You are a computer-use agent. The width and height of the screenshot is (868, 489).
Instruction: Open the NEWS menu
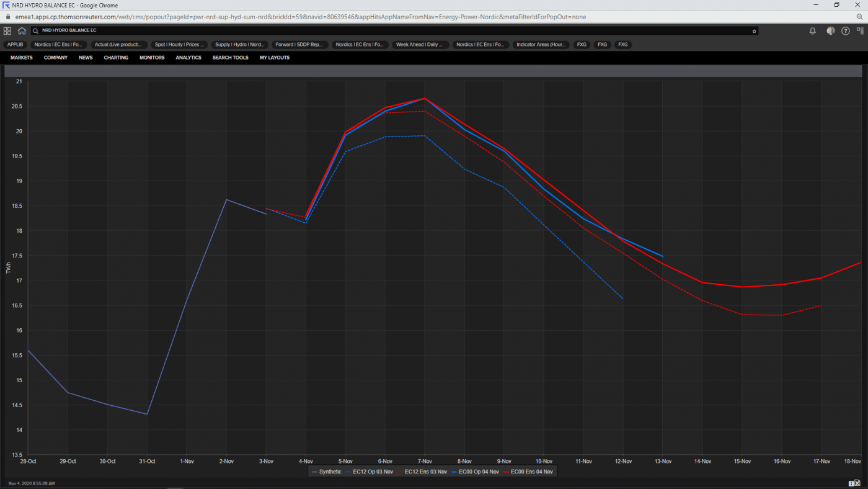click(86, 58)
